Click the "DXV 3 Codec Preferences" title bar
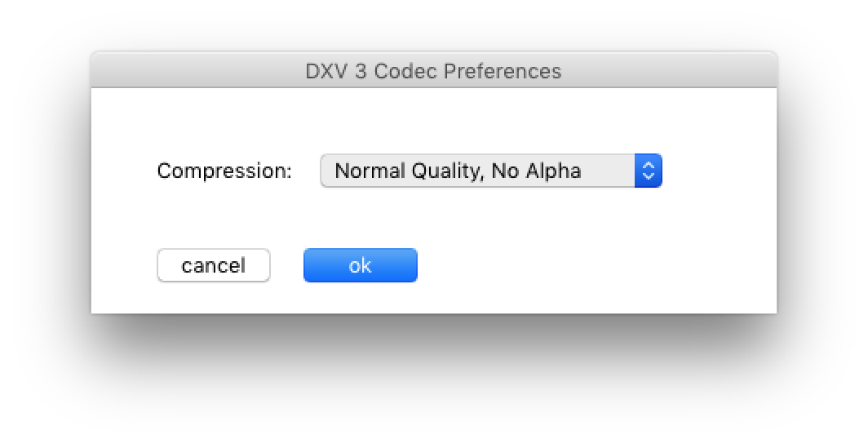This screenshot has height=444, width=868. tap(433, 71)
